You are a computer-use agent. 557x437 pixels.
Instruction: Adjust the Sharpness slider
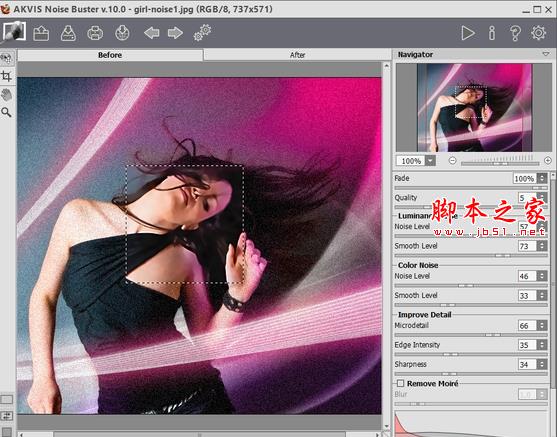pos(471,374)
